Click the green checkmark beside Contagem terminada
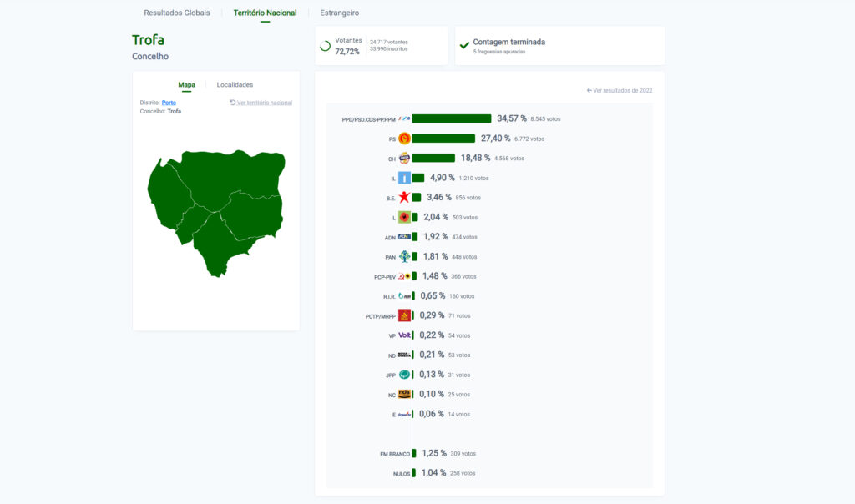 (x=465, y=45)
